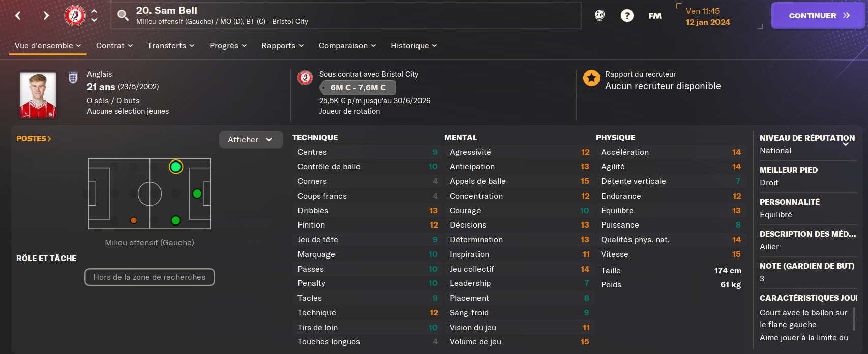Viewport: 868px width, 354px height.
Task: Select the orange position dot on the pitch
Action: [x=134, y=220]
